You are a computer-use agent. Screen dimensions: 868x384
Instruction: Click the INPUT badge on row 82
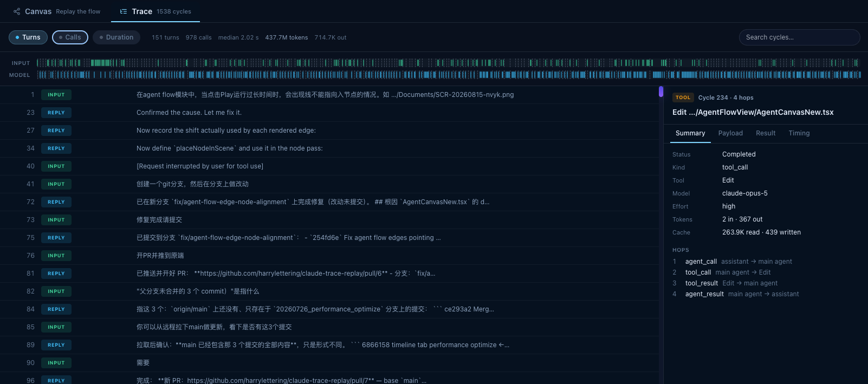click(x=56, y=291)
